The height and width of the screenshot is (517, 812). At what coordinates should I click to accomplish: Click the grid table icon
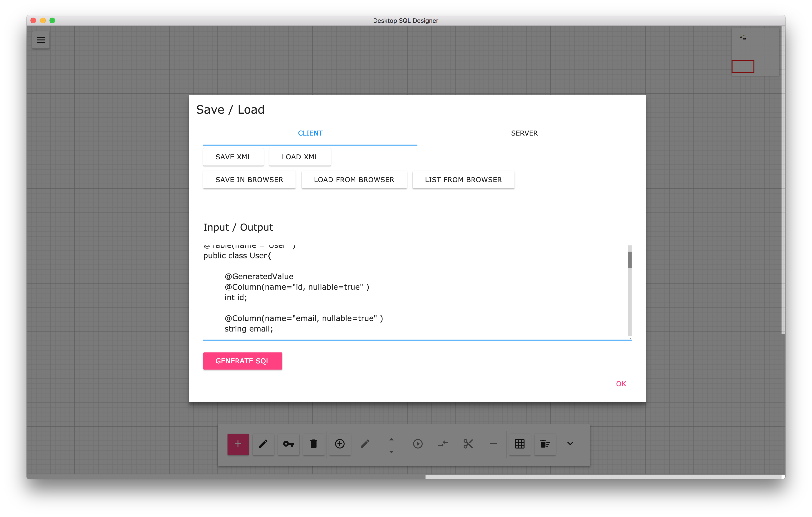520,444
